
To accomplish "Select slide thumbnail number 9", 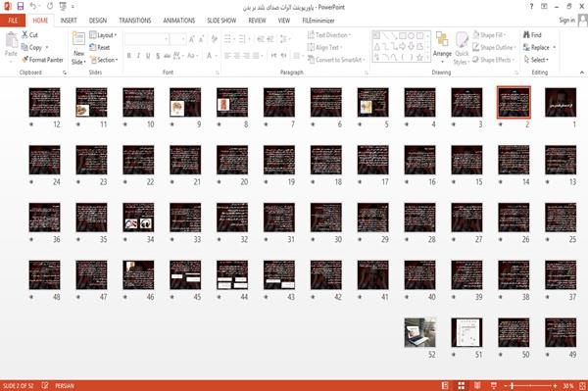I will [x=185, y=102].
